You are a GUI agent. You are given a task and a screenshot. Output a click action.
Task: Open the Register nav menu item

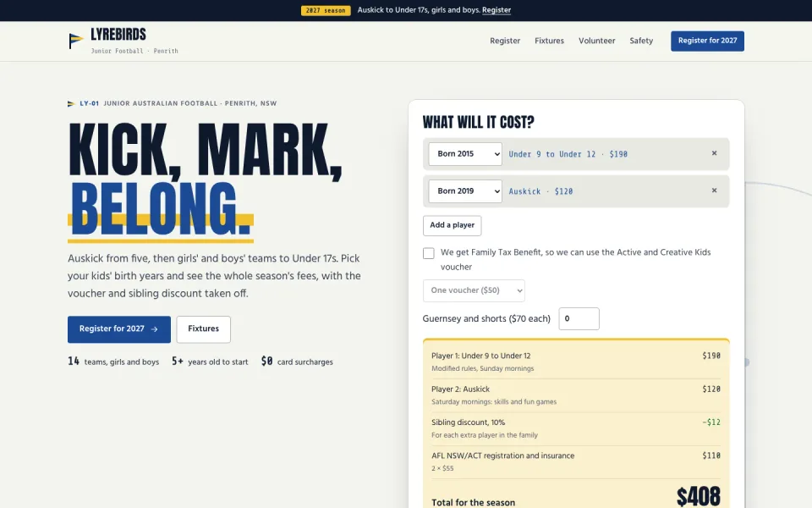[505, 41]
